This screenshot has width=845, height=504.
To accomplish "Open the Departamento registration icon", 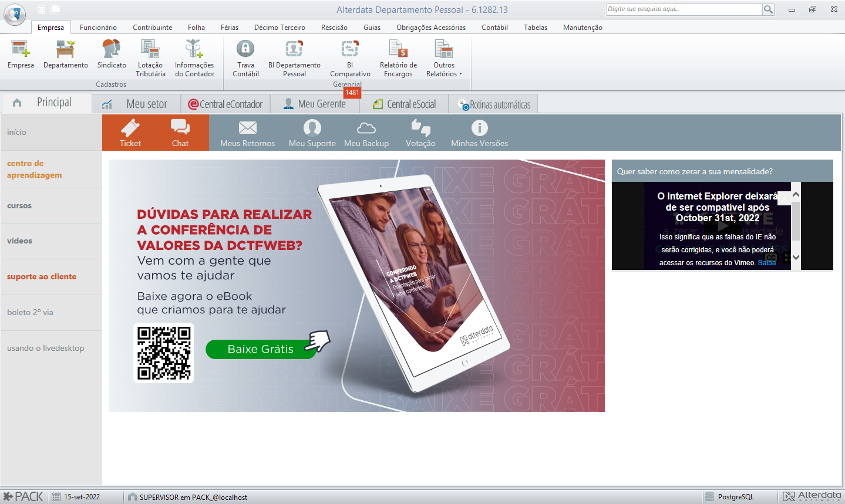I will 66,49.
